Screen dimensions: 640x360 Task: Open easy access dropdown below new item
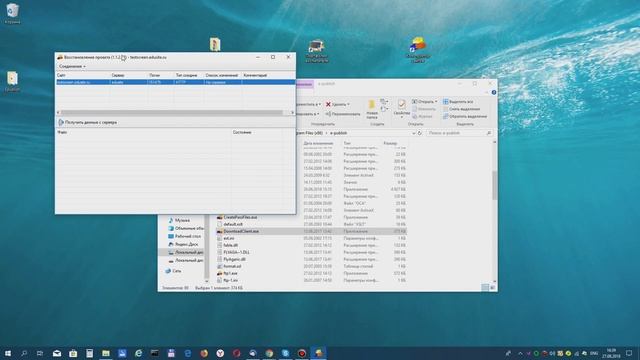point(384,109)
